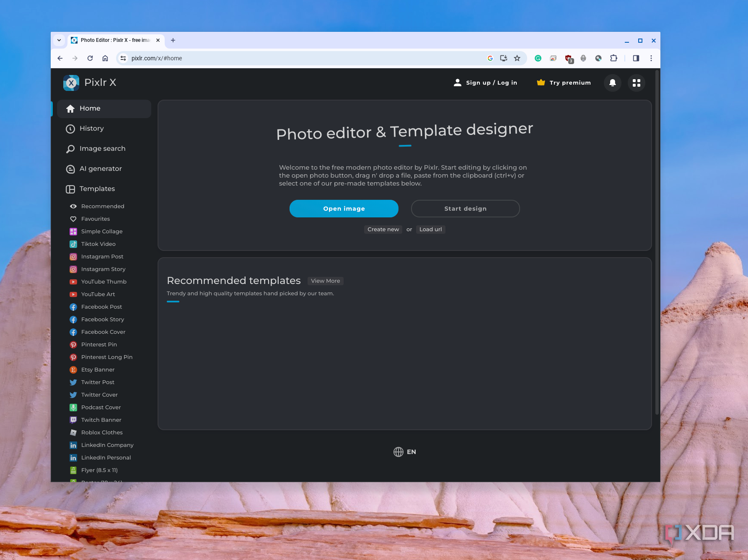Viewport: 748px width, 560px height.
Task: Select Recommended templates category
Action: (x=97, y=206)
